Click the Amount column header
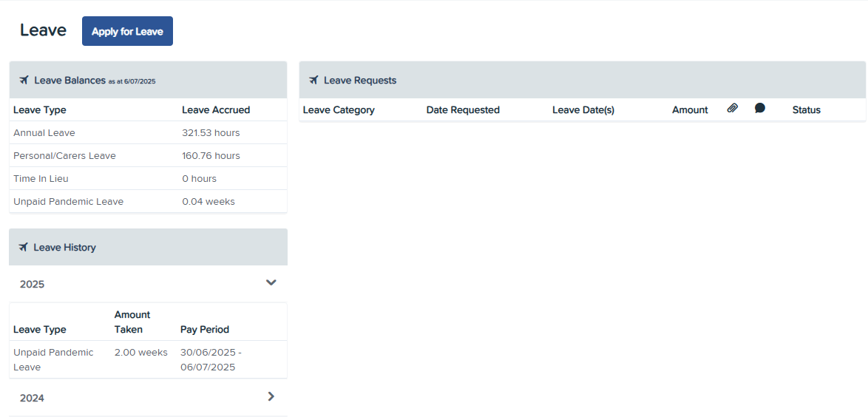Screen dimensions: 868x417 coord(690,110)
